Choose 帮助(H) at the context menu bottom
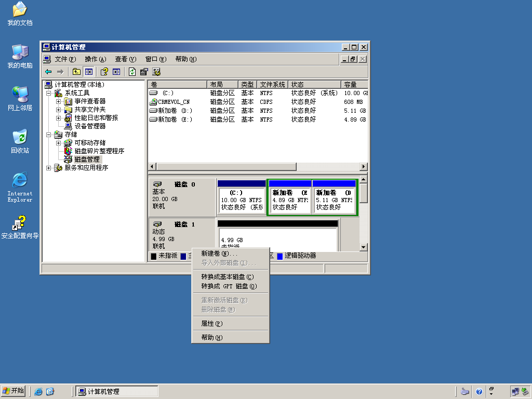Screen dimensions: 532x399 [x=230, y=338]
